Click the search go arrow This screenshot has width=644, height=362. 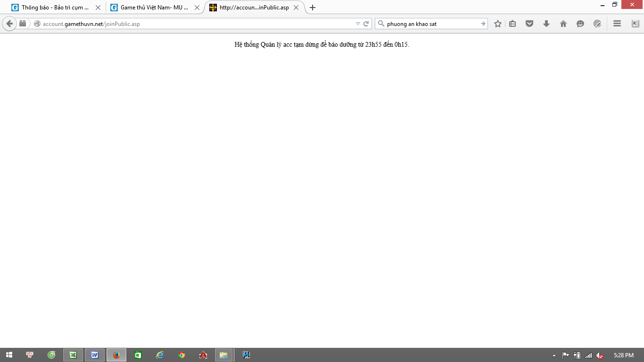[483, 24]
